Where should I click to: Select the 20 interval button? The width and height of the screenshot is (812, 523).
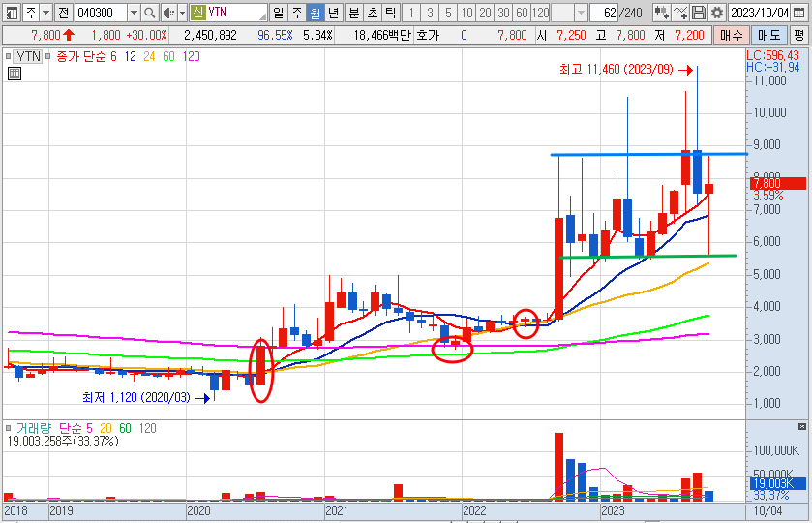coord(485,13)
